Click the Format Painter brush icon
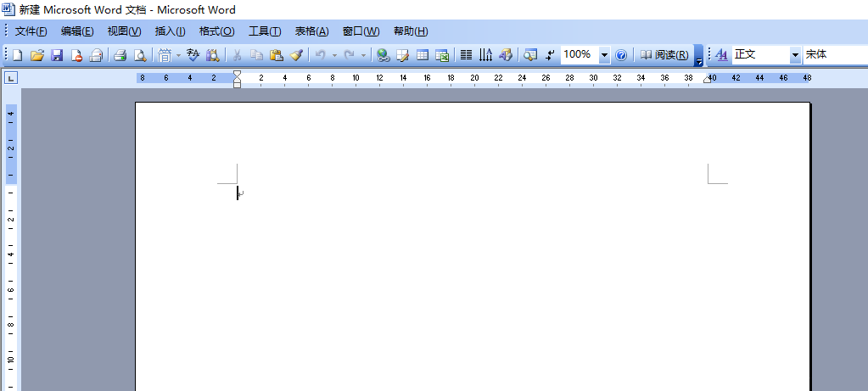 coord(296,55)
